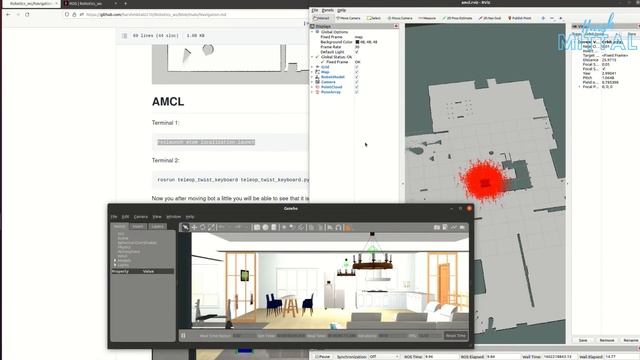Screen dimensions: 640x360
Task: Open the Gazebo Camera menu
Action: pyautogui.click(x=140, y=217)
